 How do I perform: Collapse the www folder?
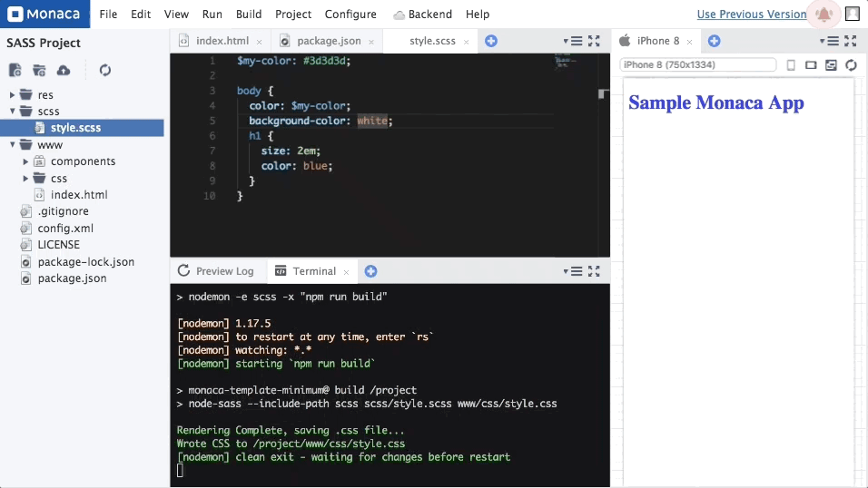(12, 145)
